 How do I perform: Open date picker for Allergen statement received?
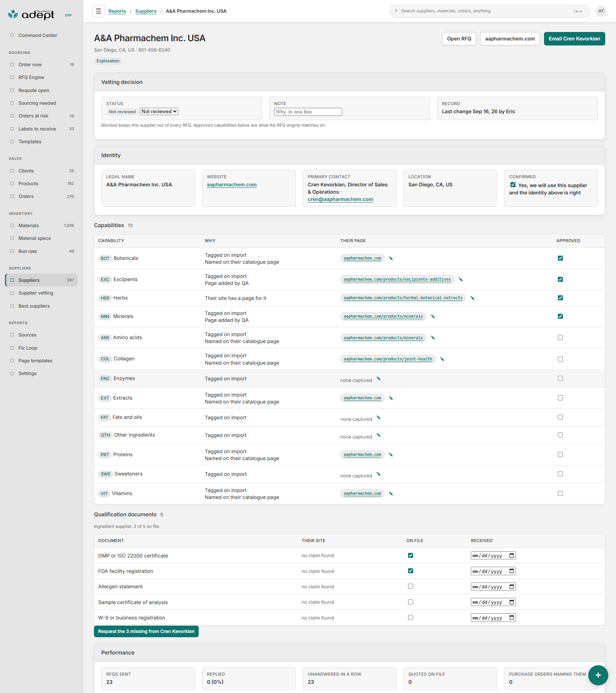point(512,587)
